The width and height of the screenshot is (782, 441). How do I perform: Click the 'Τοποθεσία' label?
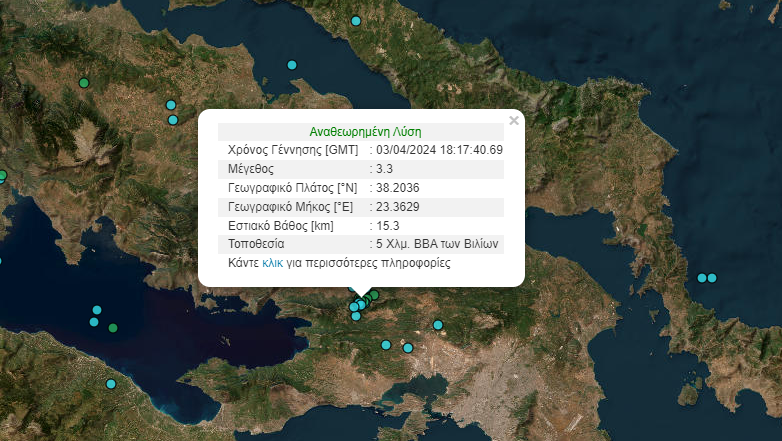point(256,244)
